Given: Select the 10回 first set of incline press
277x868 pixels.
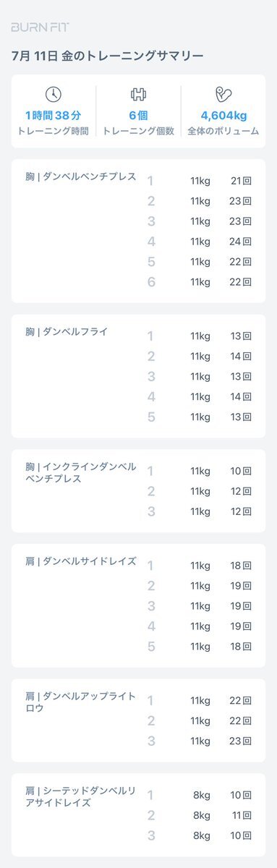Looking at the screenshot, I should 241,471.
